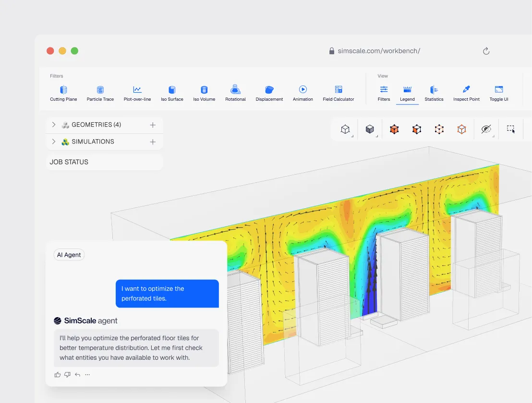Select the orange outline edge cube icon
This screenshot has height=403, width=532.
pyautogui.click(x=461, y=129)
